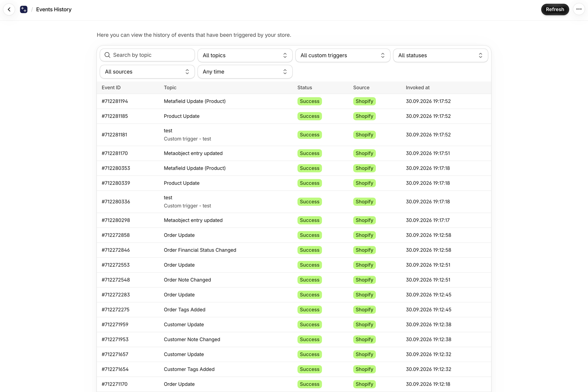Viewport: 588px width, 392px height.
Task: Select event ID #712271959
Action: click(115, 325)
